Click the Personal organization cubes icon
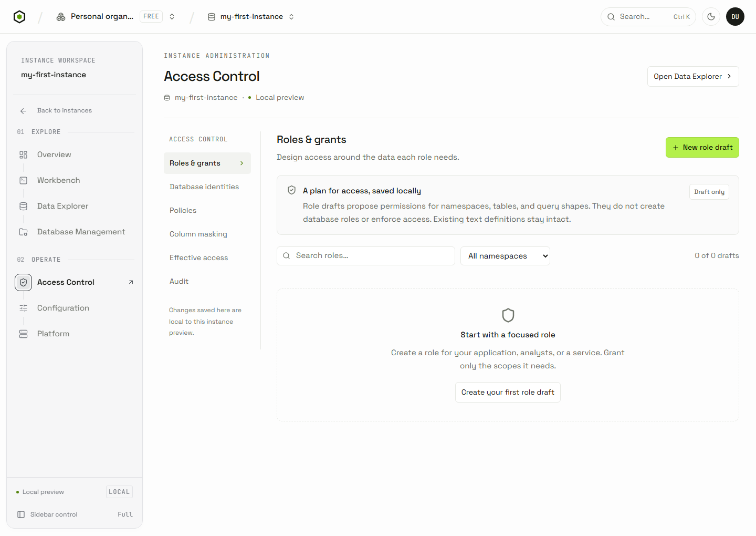The width and height of the screenshot is (756, 536). pos(61,17)
